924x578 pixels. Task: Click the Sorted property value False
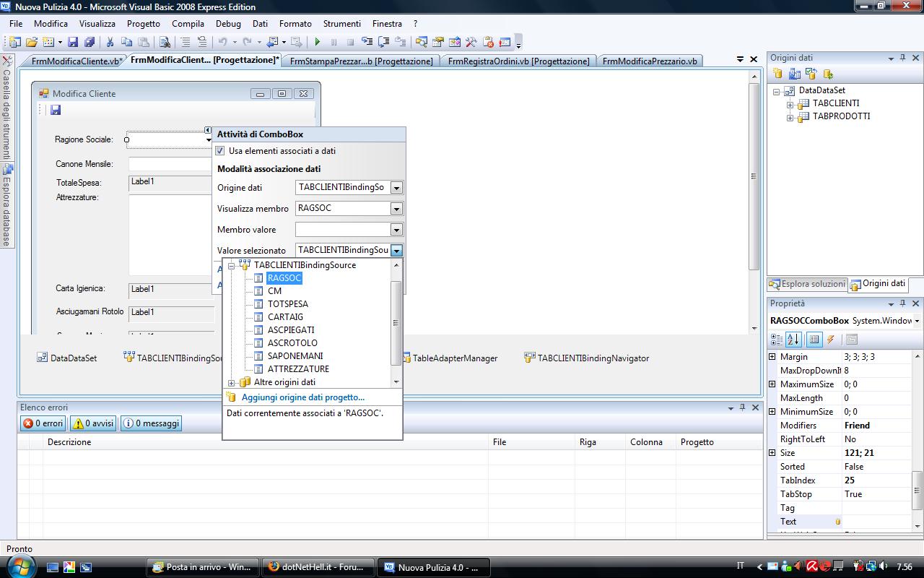[877, 467]
